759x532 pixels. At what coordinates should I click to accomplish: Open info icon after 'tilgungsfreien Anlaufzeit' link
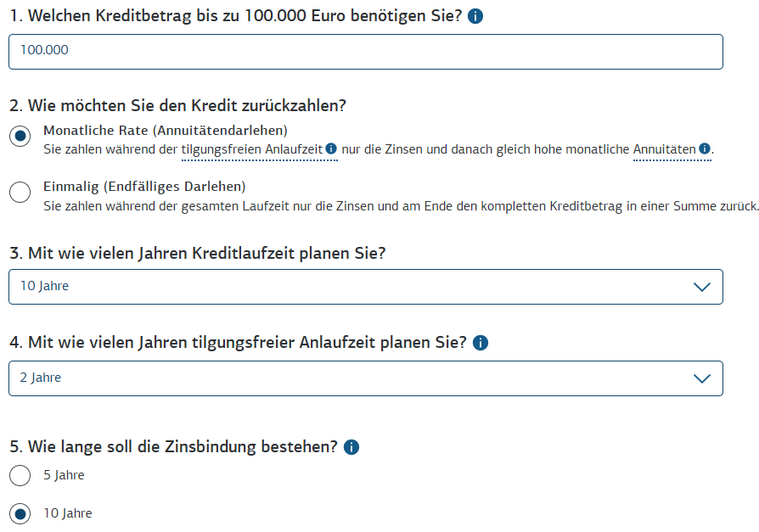click(x=331, y=149)
